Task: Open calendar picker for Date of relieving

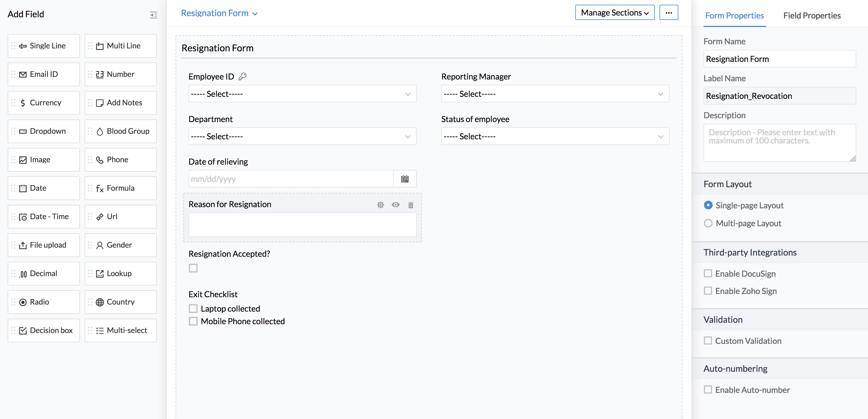Action: point(405,179)
